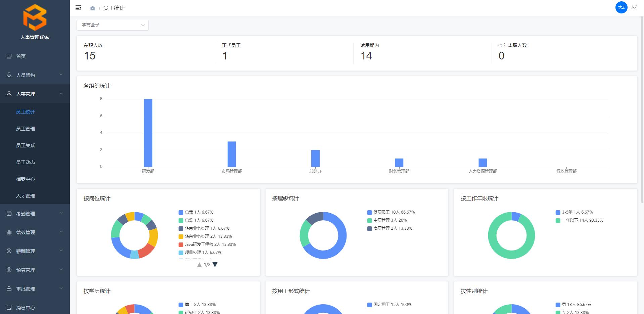Click the Java研发工程师 red color swatch
Screen dimensions: 644x314
pos(181,244)
